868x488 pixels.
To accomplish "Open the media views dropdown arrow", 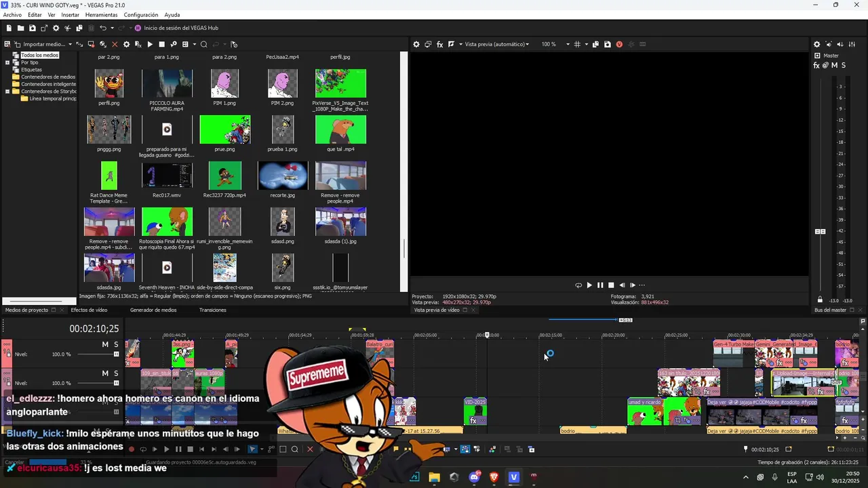I will pyautogui.click(x=194, y=44).
